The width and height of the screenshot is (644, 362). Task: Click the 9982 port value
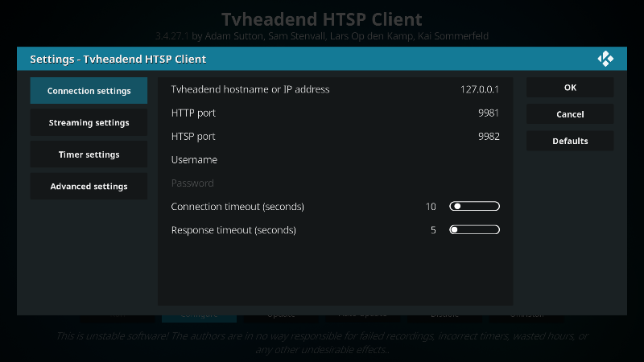(489, 136)
